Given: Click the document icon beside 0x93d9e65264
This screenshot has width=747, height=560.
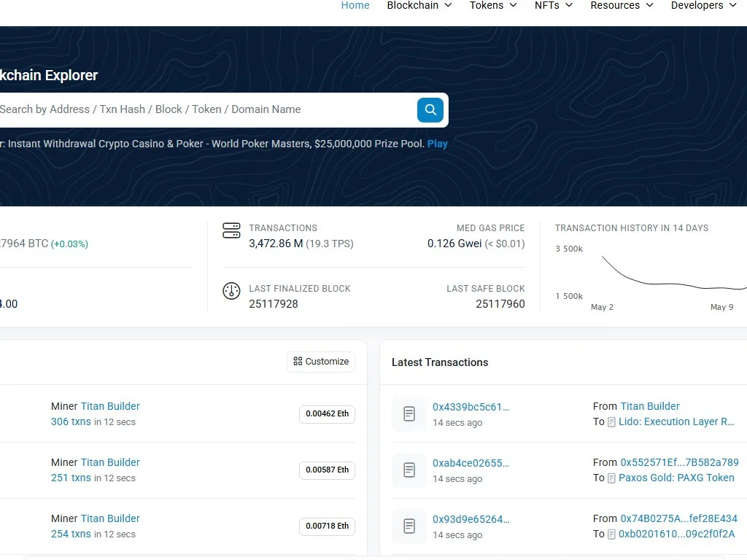Looking at the screenshot, I should click(409, 526).
